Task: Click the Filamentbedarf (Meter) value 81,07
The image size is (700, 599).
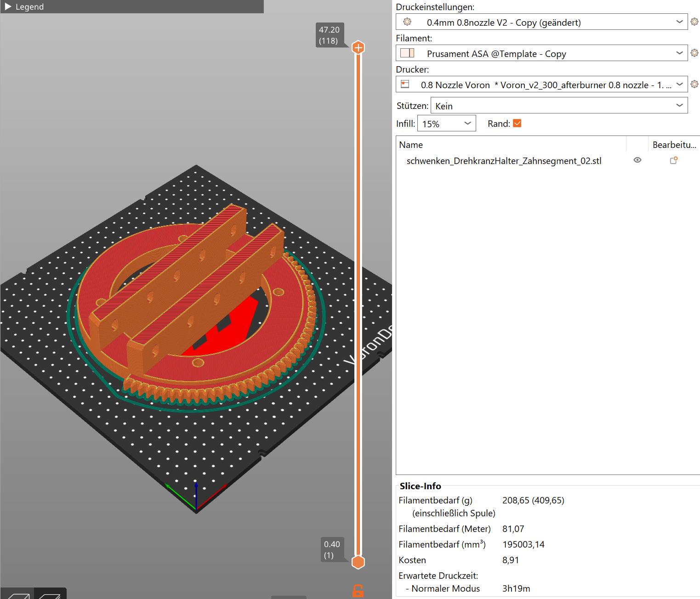Action: pyautogui.click(x=513, y=529)
